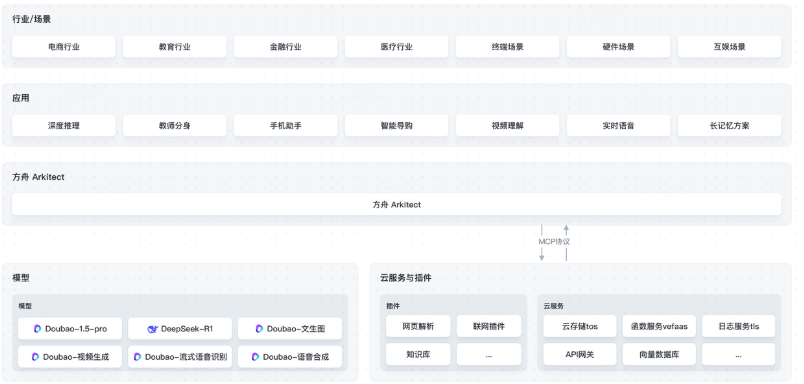Select the 电商行业 card
Image resolution: width=804 pixels, height=384 pixels.
pos(64,47)
